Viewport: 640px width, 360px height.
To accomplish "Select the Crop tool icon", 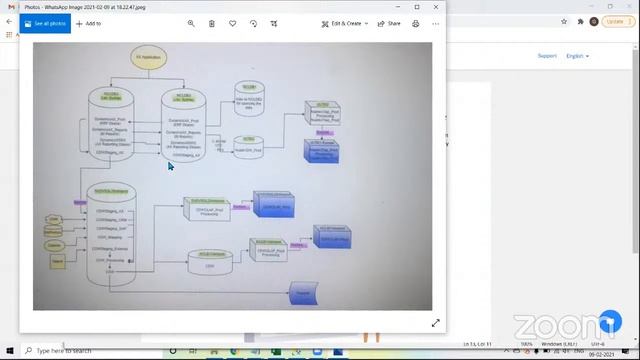I will (274, 24).
